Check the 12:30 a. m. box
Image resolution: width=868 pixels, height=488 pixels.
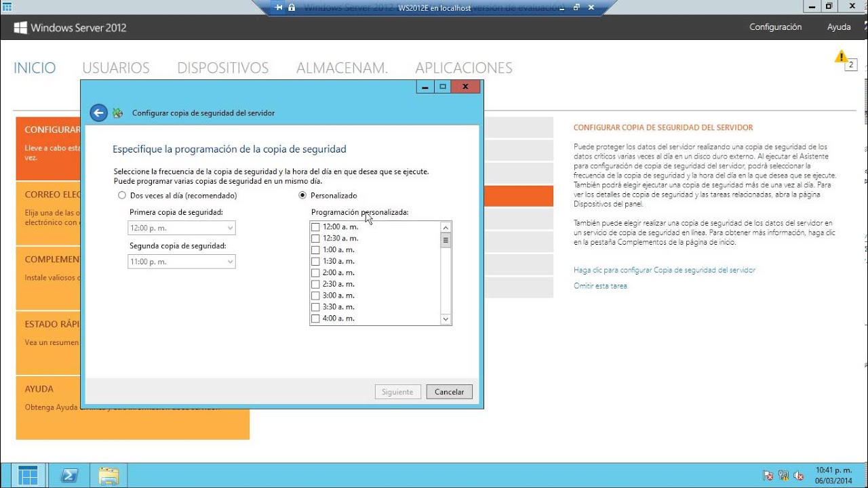(x=315, y=239)
